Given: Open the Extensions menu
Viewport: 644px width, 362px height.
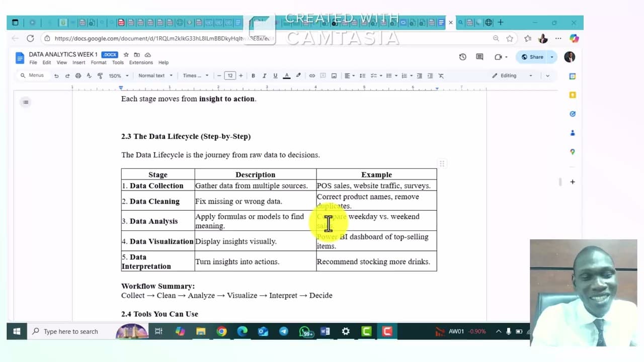Looking at the screenshot, I should pos(141,63).
